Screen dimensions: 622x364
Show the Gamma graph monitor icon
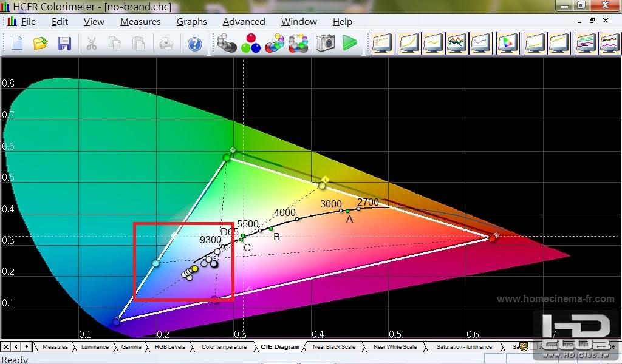(433, 43)
